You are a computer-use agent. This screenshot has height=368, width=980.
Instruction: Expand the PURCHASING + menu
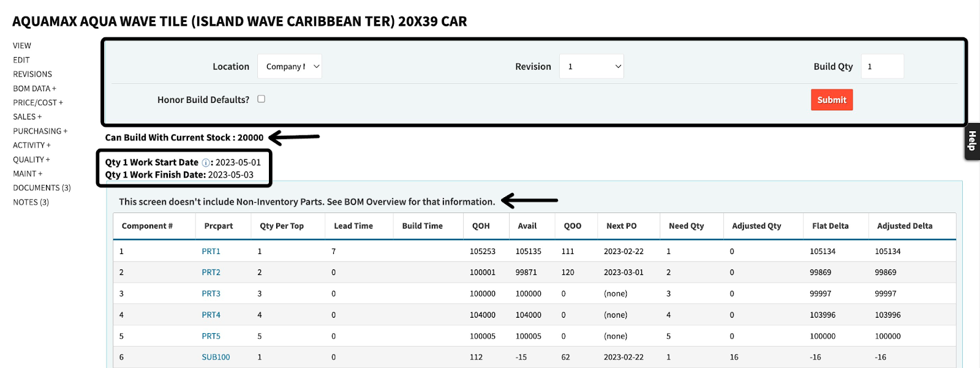(40, 131)
